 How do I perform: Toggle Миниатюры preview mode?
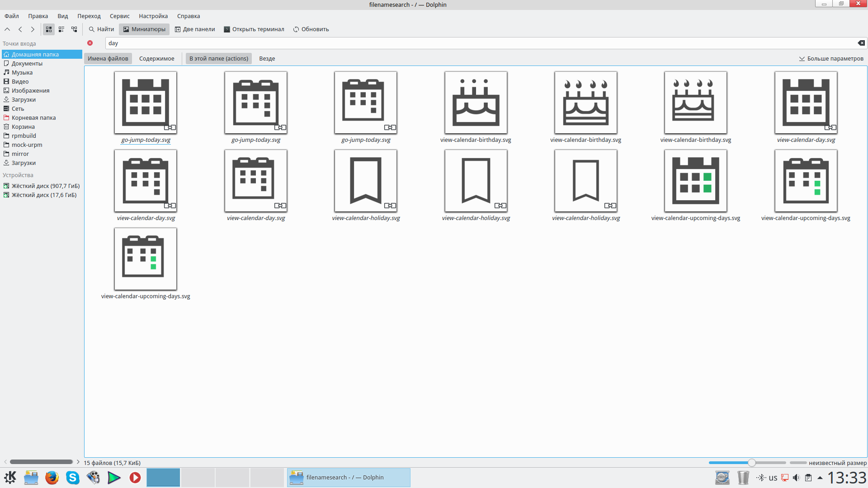(144, 29)
